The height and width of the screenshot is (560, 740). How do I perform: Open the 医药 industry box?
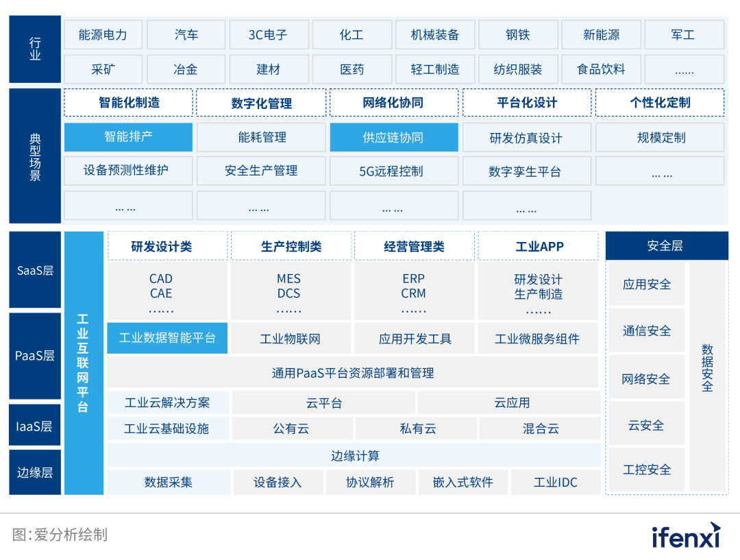click(352, 69)
